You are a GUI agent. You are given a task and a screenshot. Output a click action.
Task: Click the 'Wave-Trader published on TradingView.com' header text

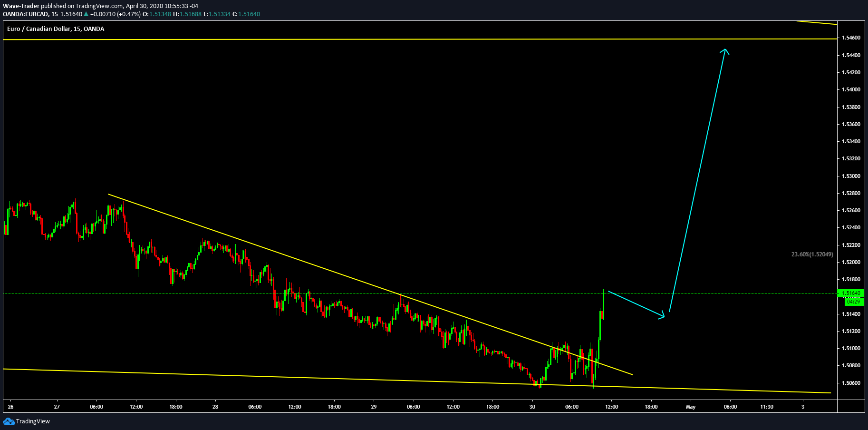tap(63, 6)
